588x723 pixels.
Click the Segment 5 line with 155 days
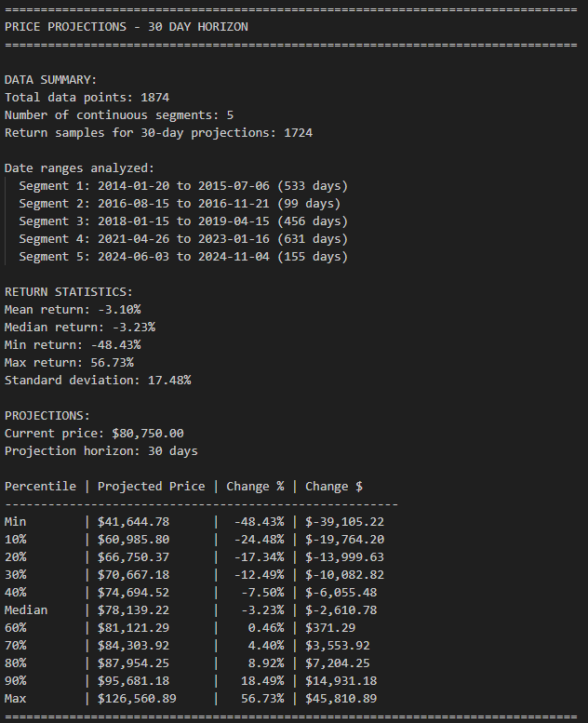pos(183,257)
